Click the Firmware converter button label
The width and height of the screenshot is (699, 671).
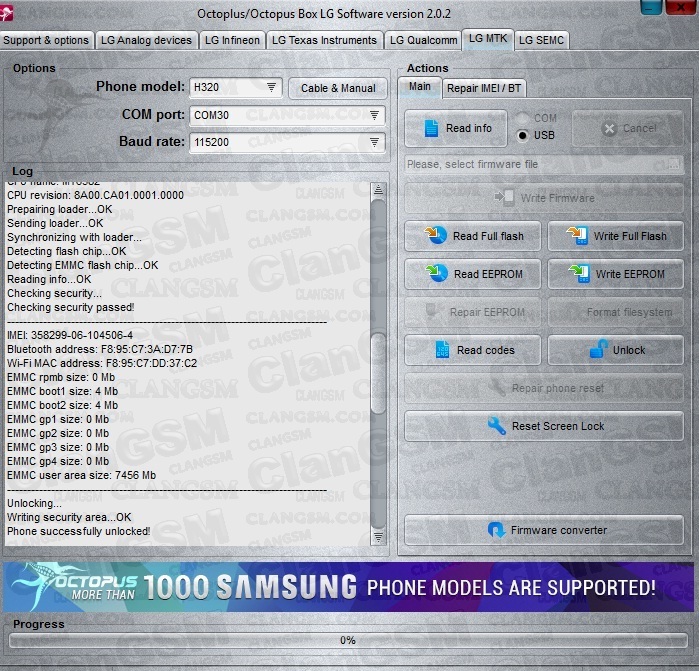click(559, 530)
